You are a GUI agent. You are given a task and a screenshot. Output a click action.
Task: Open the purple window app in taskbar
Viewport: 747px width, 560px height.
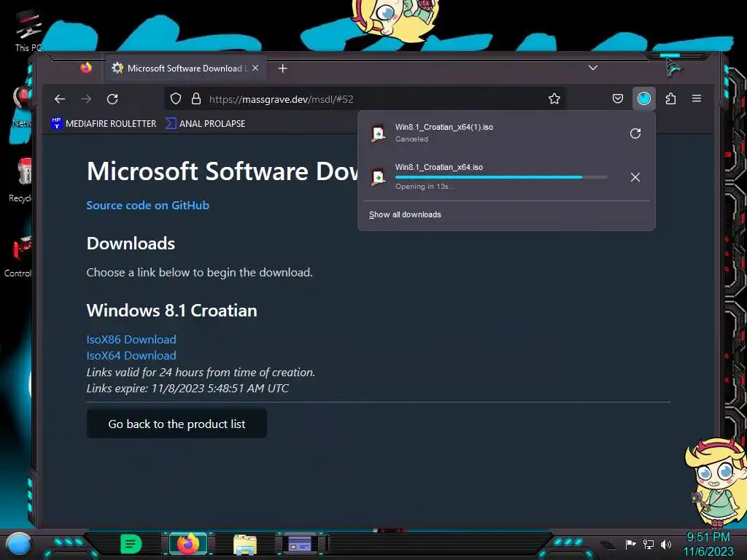coord(300,544)
